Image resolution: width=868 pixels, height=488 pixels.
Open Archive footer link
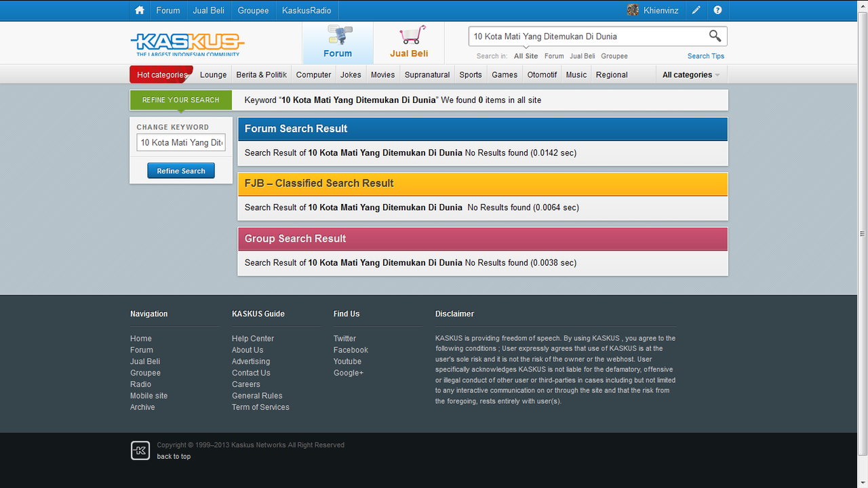(x=142, y=407)
